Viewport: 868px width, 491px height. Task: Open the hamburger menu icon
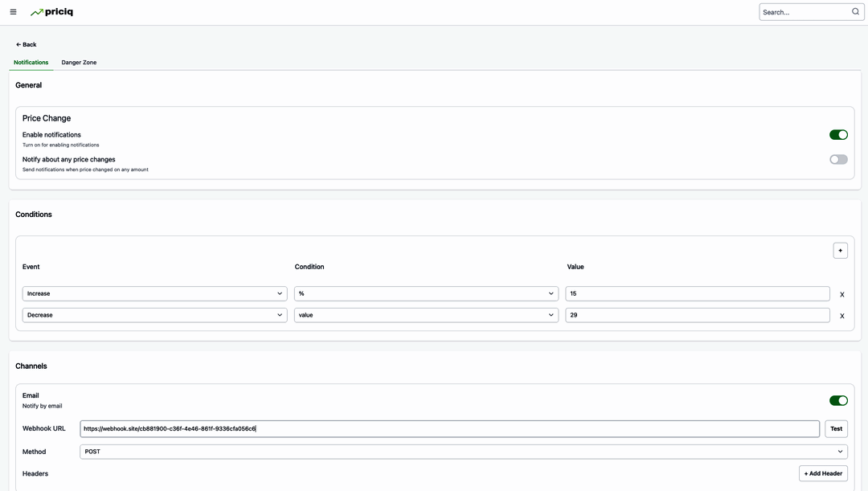pos(13,12)
